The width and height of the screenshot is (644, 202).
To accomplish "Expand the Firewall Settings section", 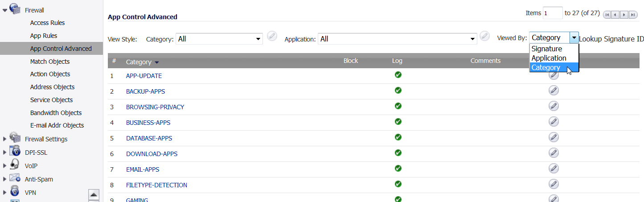I will pos(4,139).
